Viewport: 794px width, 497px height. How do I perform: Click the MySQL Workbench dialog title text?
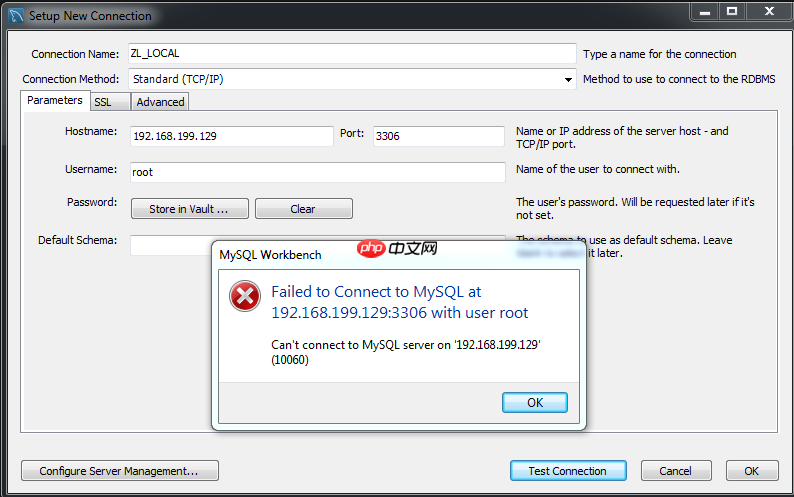(270, 255)
